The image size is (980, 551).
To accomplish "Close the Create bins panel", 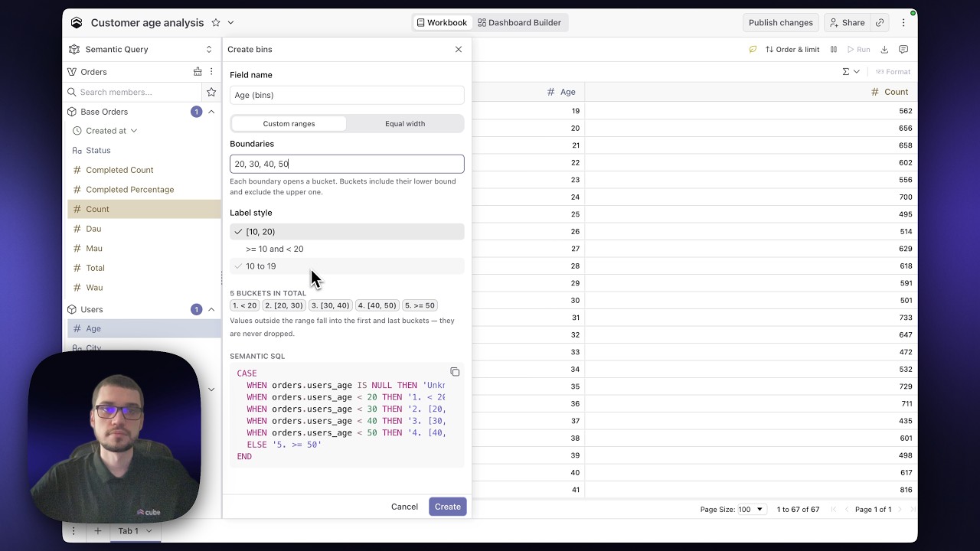I will pyautogui.click(x=459, y=50).
